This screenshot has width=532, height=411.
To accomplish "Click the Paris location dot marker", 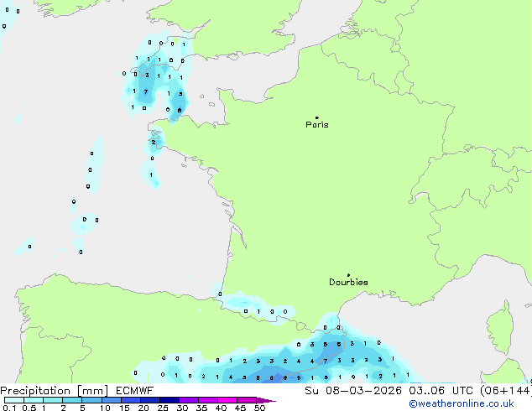I will click(x=317, y=117).
